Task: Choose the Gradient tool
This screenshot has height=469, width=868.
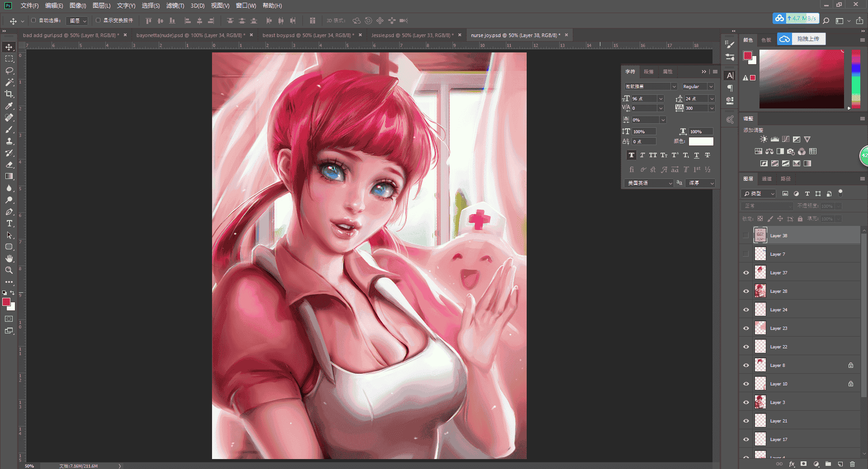Action: (x=9, y=176)
